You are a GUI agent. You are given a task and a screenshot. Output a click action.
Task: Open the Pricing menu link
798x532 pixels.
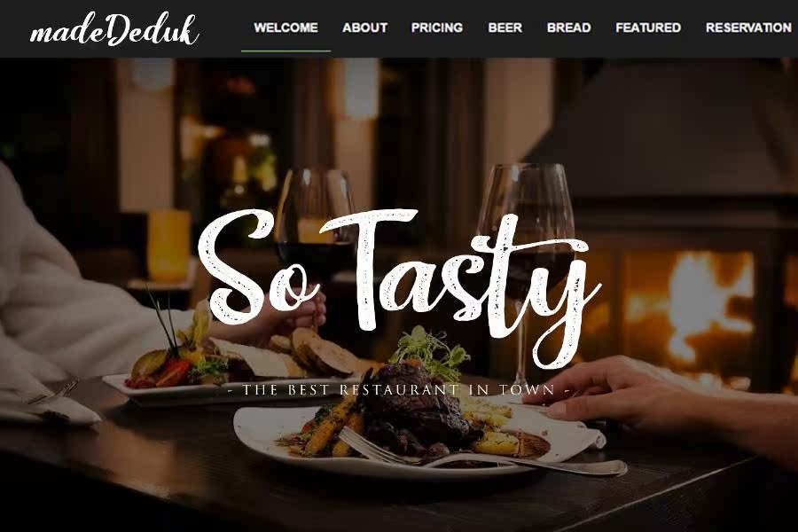click(437, 27)
